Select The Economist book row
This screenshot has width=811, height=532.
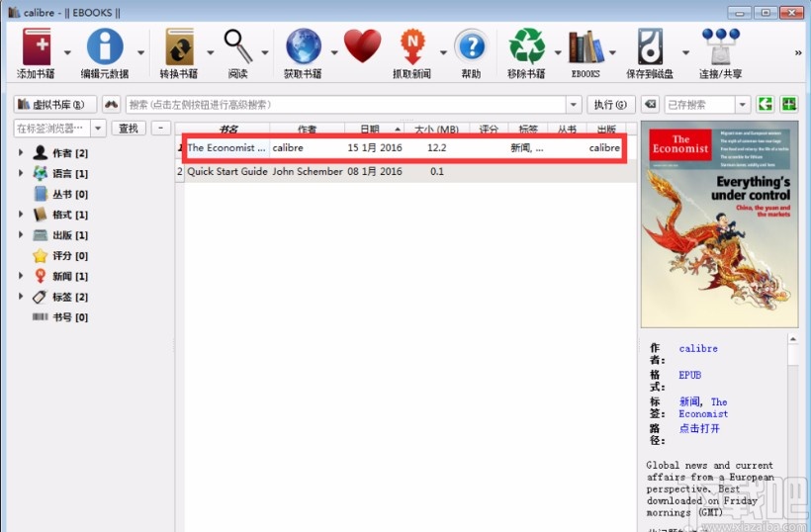pos(406,148)
